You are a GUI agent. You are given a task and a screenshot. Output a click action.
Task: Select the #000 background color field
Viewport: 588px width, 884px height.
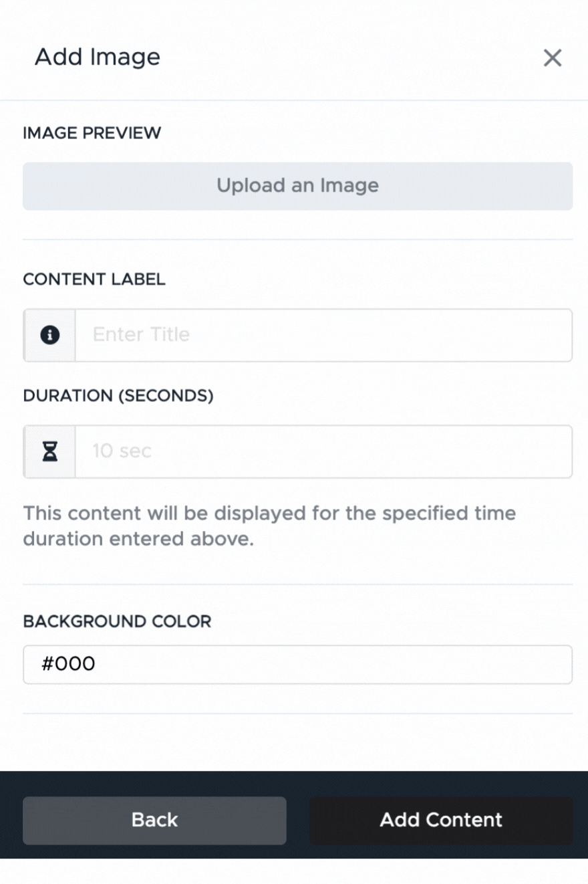pyautogui.click(x=297, y=664)
